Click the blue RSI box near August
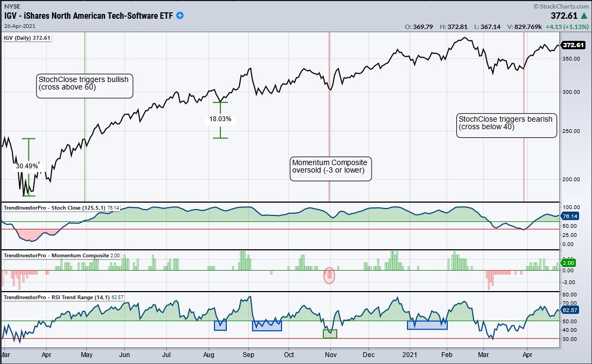The height and width of the screenshot is (364, 592). 220,325
